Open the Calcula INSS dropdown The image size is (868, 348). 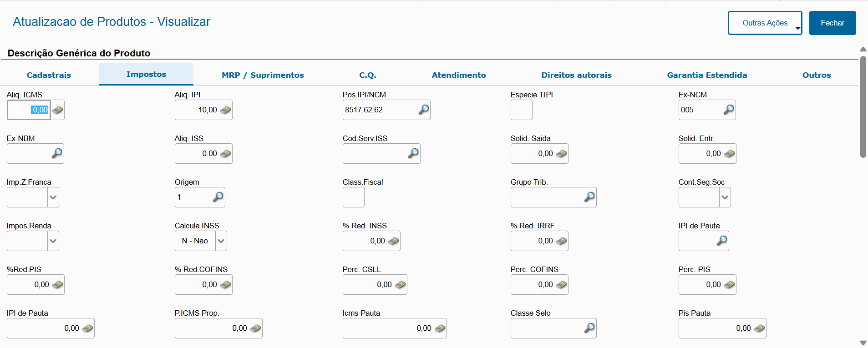pos(221,241)
